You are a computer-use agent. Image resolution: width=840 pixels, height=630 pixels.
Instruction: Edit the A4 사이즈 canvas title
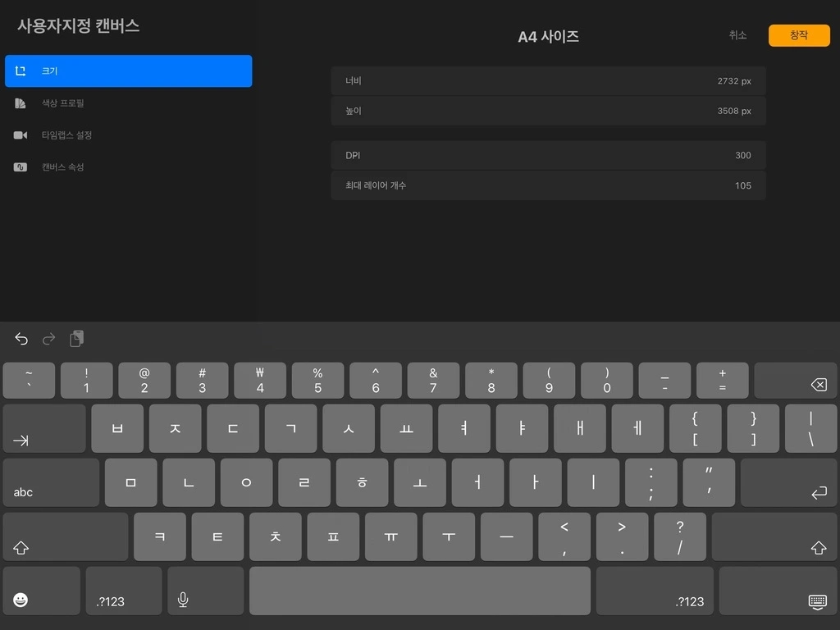point(548,36)
